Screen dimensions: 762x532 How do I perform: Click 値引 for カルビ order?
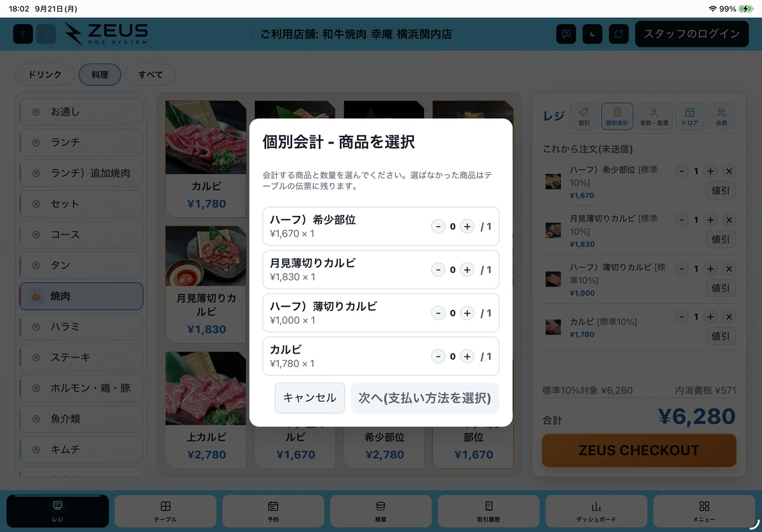(x=721, y=336)
